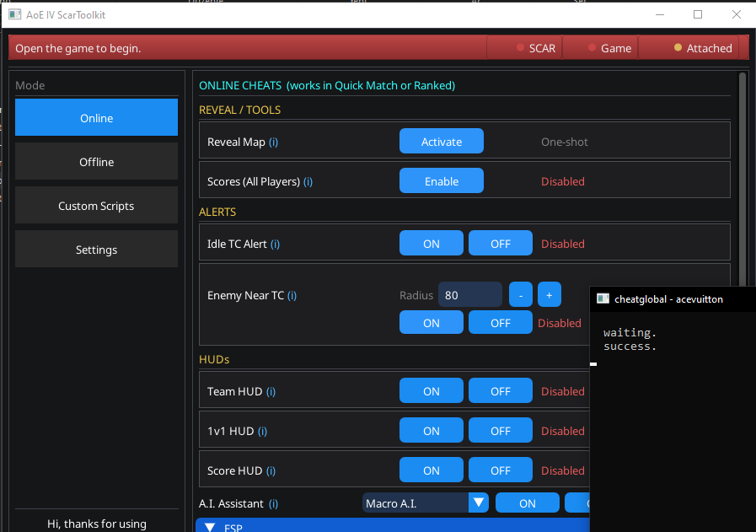The width and height of the screenshot is (756, 532).
Task: Activate the Reveal Map cheat
Action: click(x=441, y=141)
